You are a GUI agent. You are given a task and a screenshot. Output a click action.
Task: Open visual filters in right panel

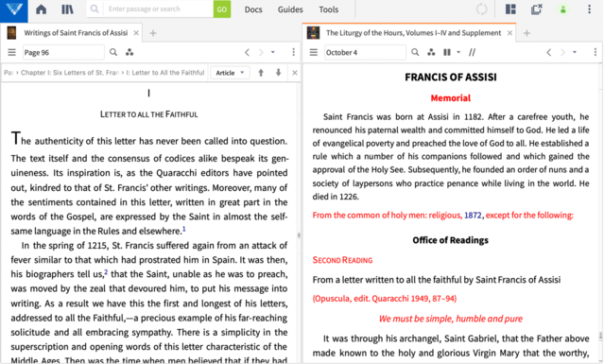pyautogui.click(x=431, y=52)
